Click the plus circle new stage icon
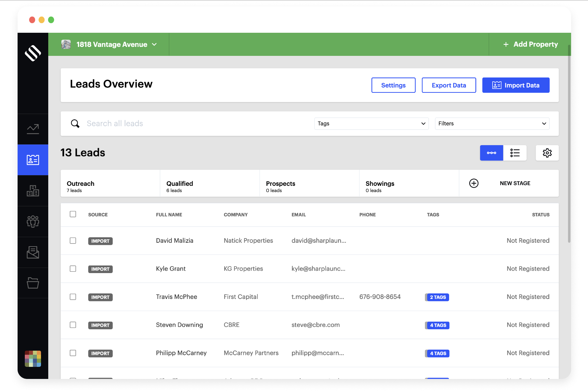 474,183
